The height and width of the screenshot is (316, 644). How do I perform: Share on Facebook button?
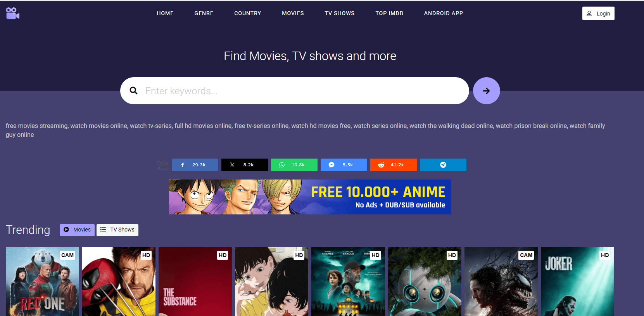tap(195, 165)
